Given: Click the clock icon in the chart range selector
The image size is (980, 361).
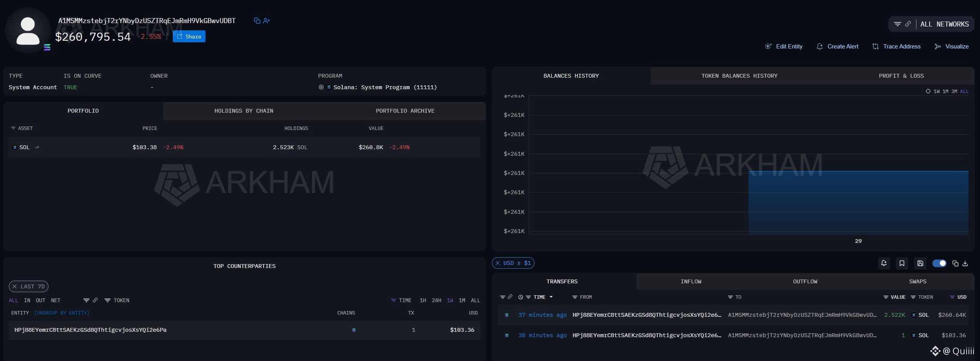Looking at the screenshot, I should click(x=928, y=91).
